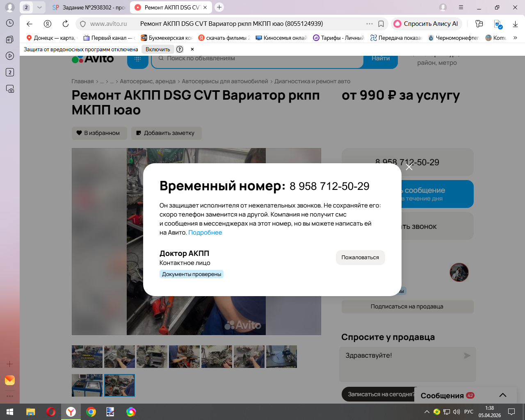
Task: Click the Пожаловаться button
Action: [360, 258]
